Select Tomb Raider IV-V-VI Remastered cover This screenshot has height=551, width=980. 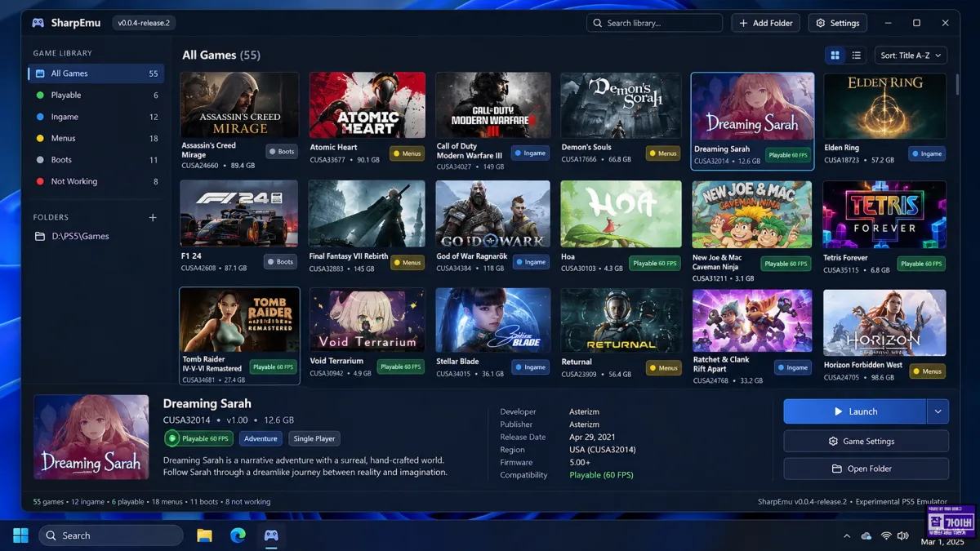pyautogui.click(x=239, y=321)
